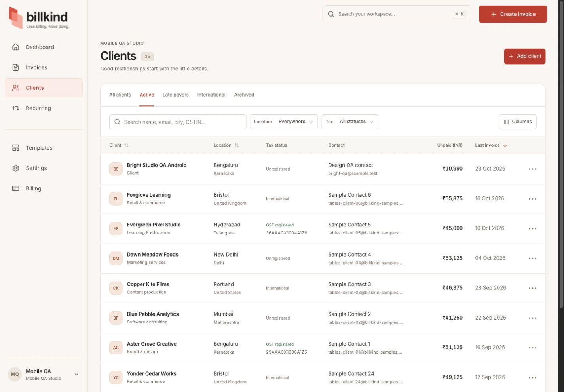Open row actions for Blue Pebble Analytics
Viewport: 564px width, 392px height.
(x=532, y=318)
